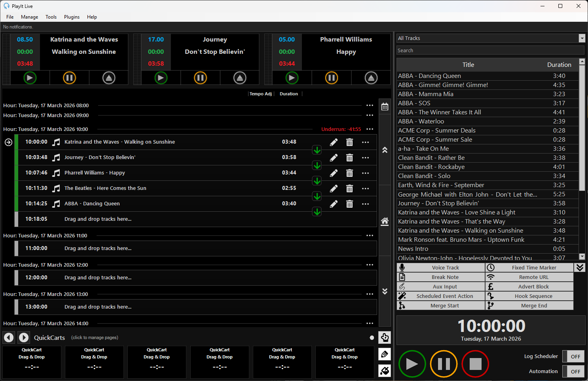This screenshot has height=381, width=588.
Task: Insert a Merge Start marker
Action: coord(441,306)
